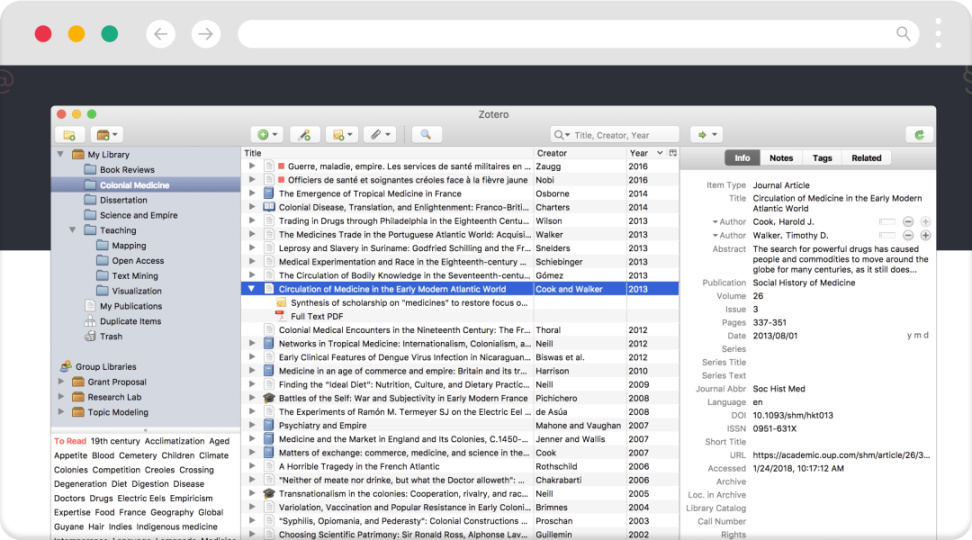Image resolution: width=972 pixels, height=540 pixels.
Task: Switch name mode for Walker, Timothy D.
Action: 887,235
